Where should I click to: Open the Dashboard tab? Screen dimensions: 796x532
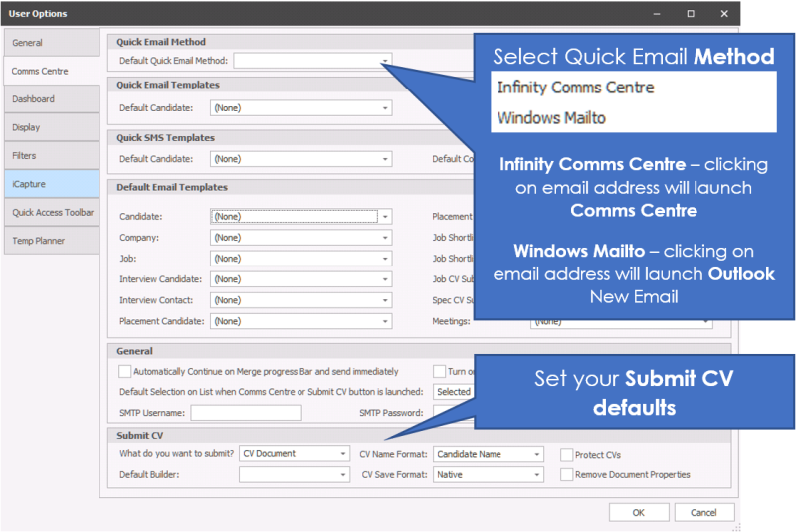[x=51, y=99]
